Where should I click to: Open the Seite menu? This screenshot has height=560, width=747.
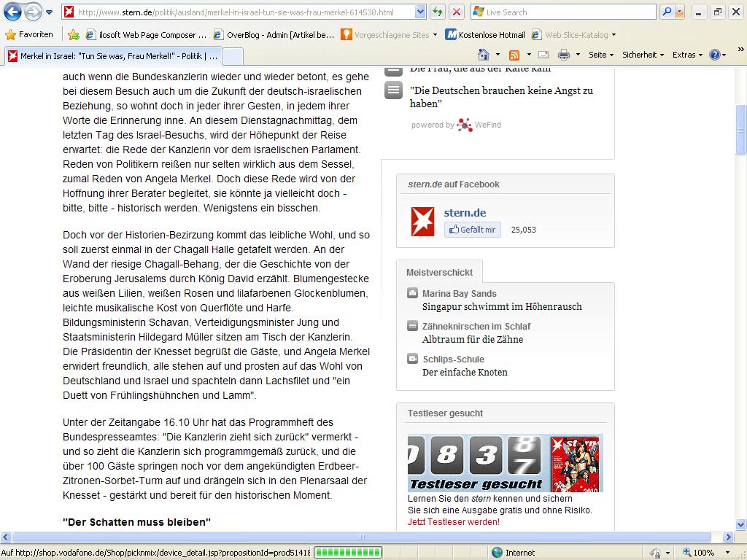601,55
